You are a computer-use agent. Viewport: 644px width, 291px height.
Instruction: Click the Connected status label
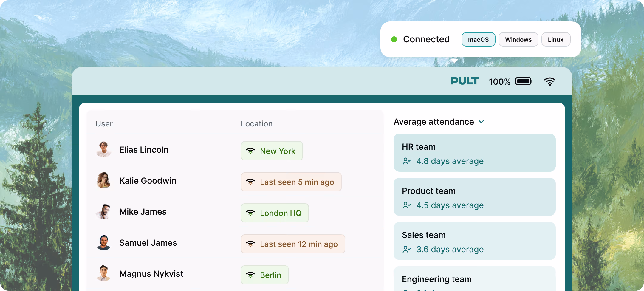pos(426,39)
